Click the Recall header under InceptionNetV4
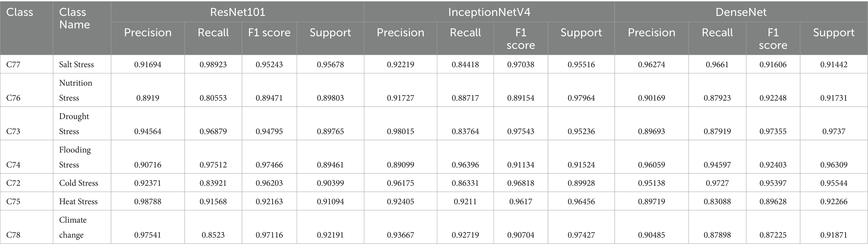Image resolution: width=868 pixels, height=249 pixels. point(465,33)
